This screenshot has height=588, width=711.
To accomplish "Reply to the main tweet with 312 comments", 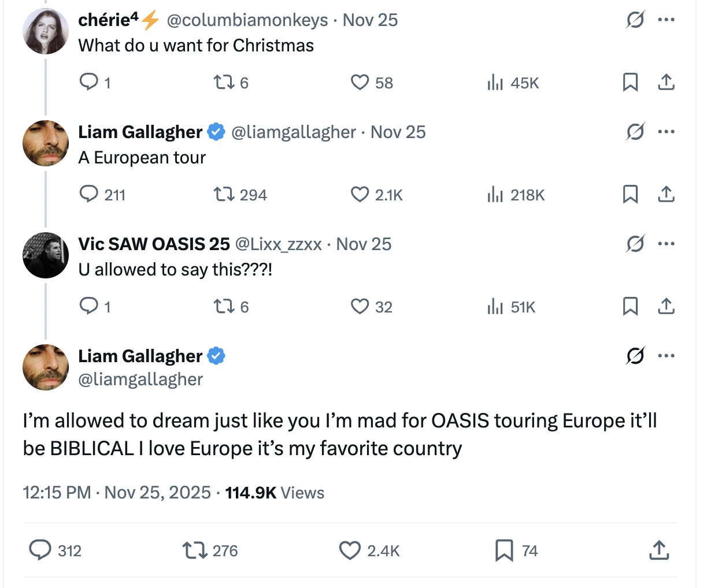I will [x=40, y=550].
